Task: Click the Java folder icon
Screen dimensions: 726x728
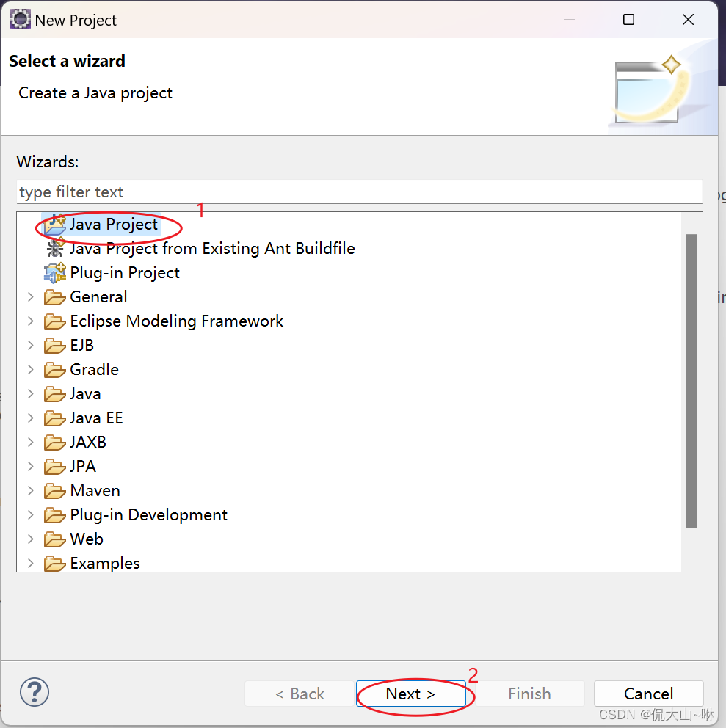Action: (55, 393)
